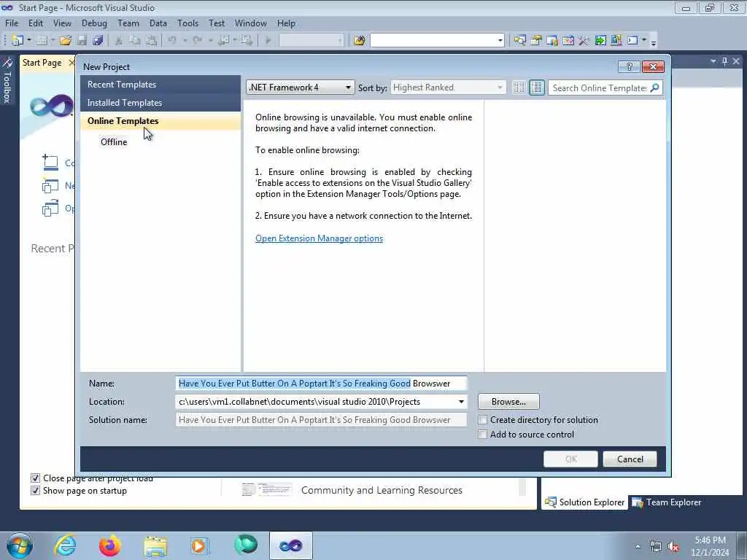Open the toolbar options overflow arrow
The image size is (747, 560).
(654, 42)
